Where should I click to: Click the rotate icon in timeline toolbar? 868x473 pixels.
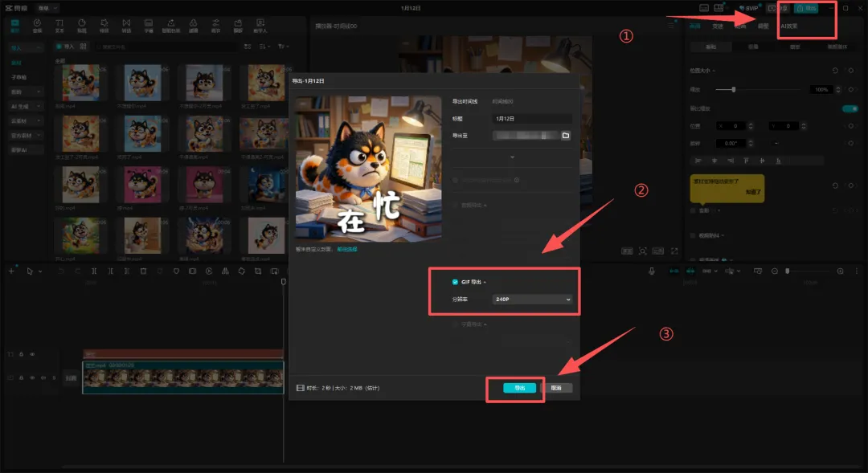tap(241, 271)
